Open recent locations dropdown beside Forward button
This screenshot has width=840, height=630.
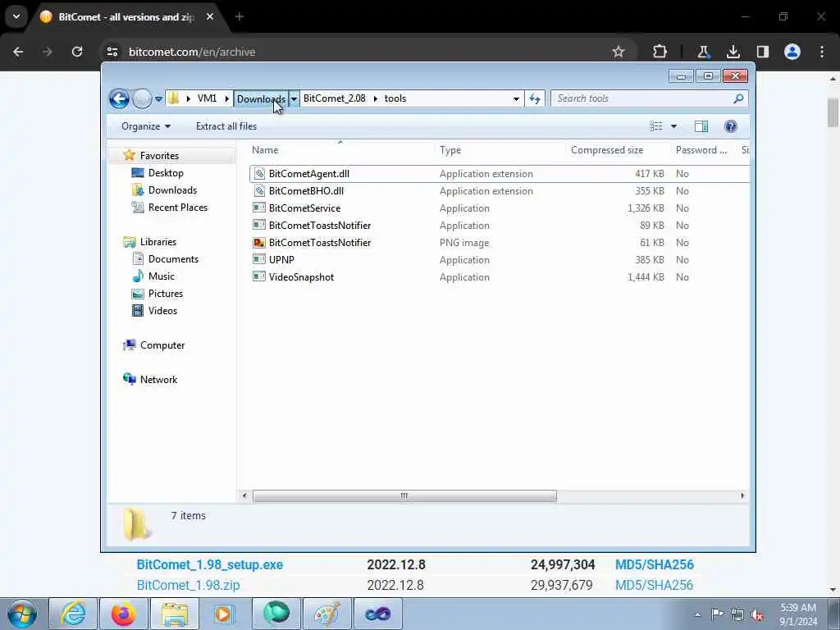(158, 99)
